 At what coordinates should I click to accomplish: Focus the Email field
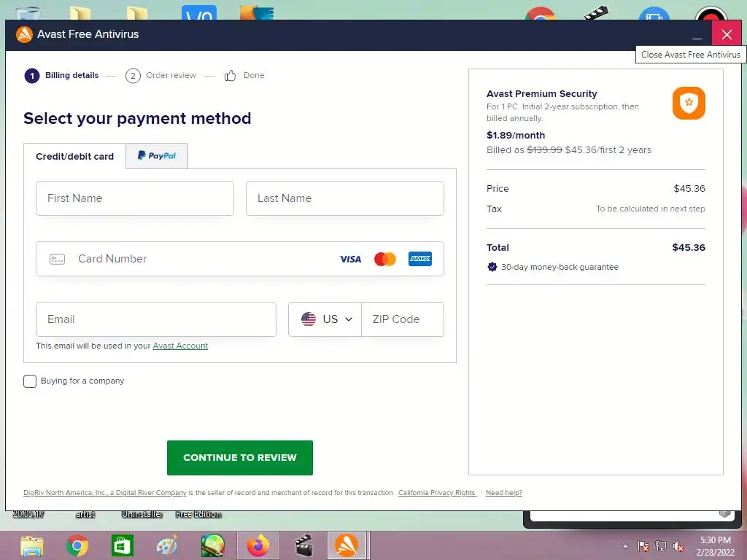pos(156,319)
